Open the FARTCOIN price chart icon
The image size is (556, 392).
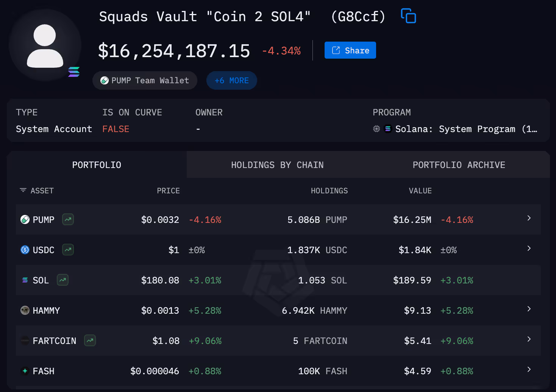[90, 341]
